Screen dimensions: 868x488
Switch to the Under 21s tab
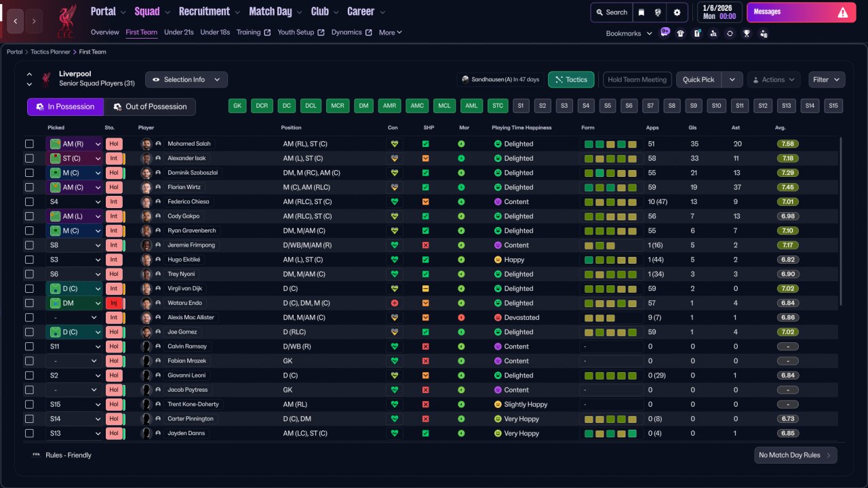tap(179, 32)
